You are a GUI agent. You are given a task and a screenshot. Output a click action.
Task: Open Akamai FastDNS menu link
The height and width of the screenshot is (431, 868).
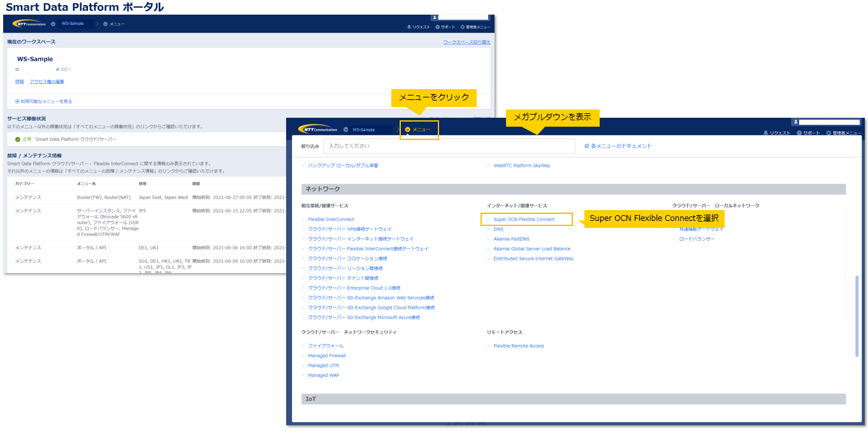[511, 239]
